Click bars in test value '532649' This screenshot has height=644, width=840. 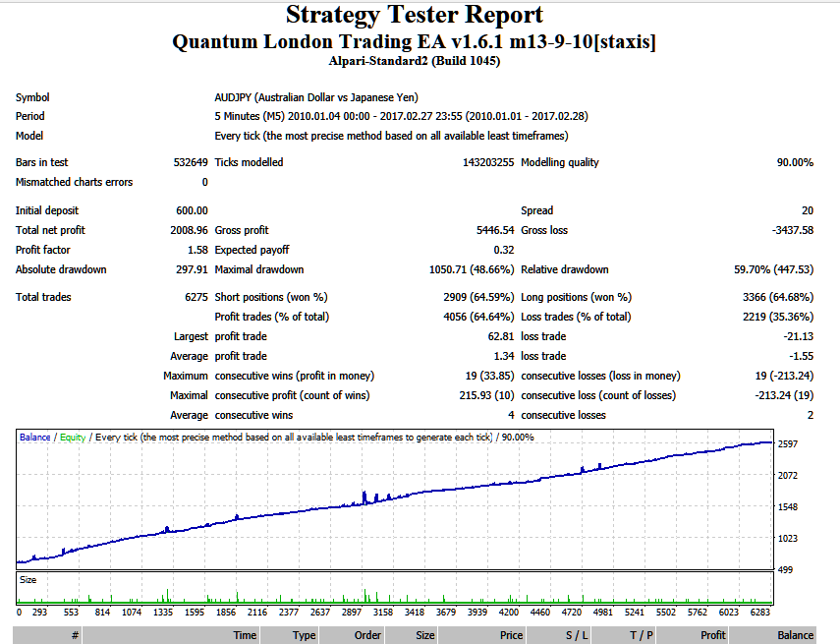pos(191,162)
